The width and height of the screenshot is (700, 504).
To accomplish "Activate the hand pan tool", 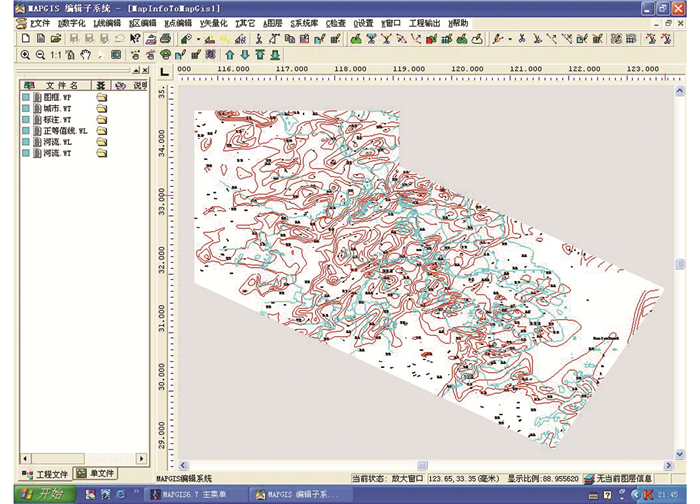I will 86,54.
